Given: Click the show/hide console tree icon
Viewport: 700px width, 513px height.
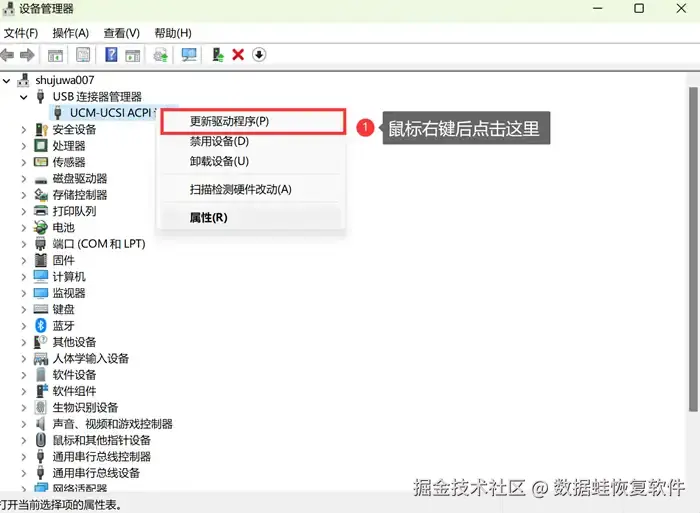Looking at the screenshot, I should point(55,55).
